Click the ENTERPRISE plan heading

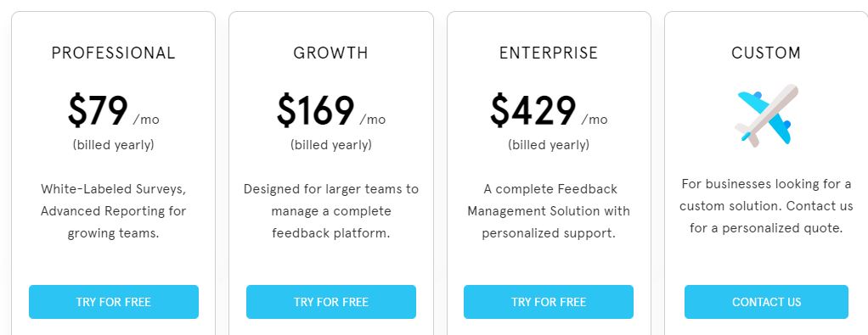pos(549,53)
